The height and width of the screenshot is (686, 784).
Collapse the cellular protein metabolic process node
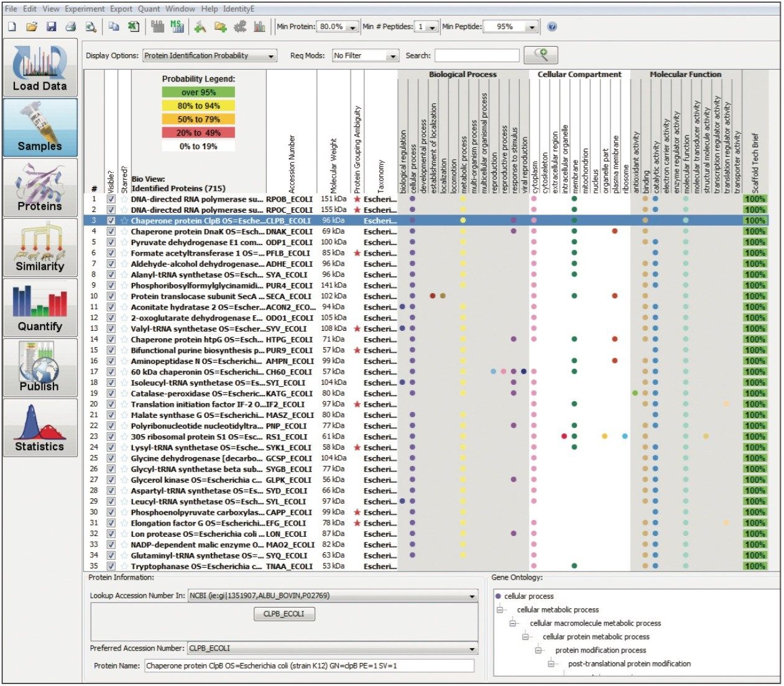(x=526, y=637)
